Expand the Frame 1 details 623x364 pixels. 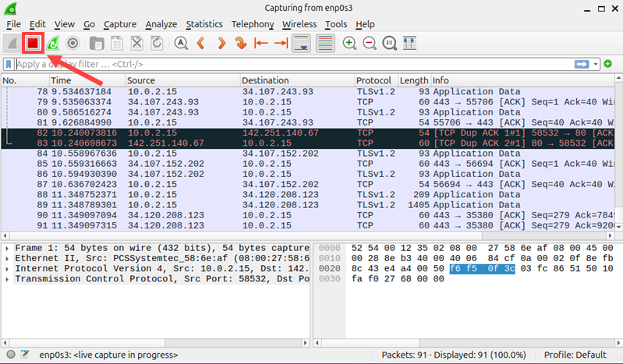pyautogui.click(x=7, y=248)
